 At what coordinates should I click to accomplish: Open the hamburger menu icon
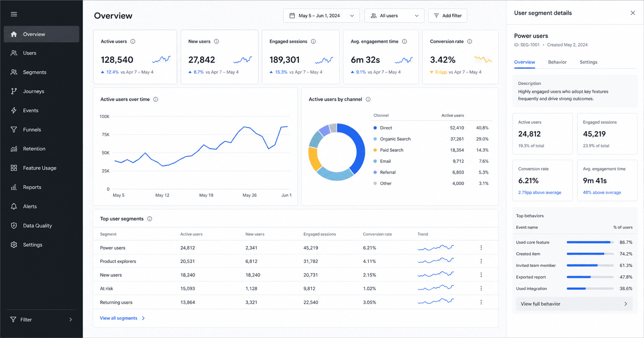click(x=14, y=14)
